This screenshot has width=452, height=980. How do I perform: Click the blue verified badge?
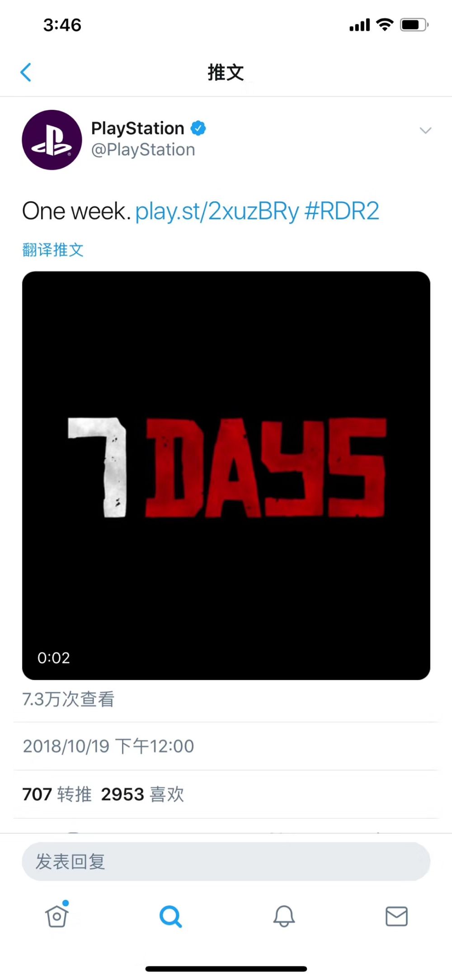198,128
